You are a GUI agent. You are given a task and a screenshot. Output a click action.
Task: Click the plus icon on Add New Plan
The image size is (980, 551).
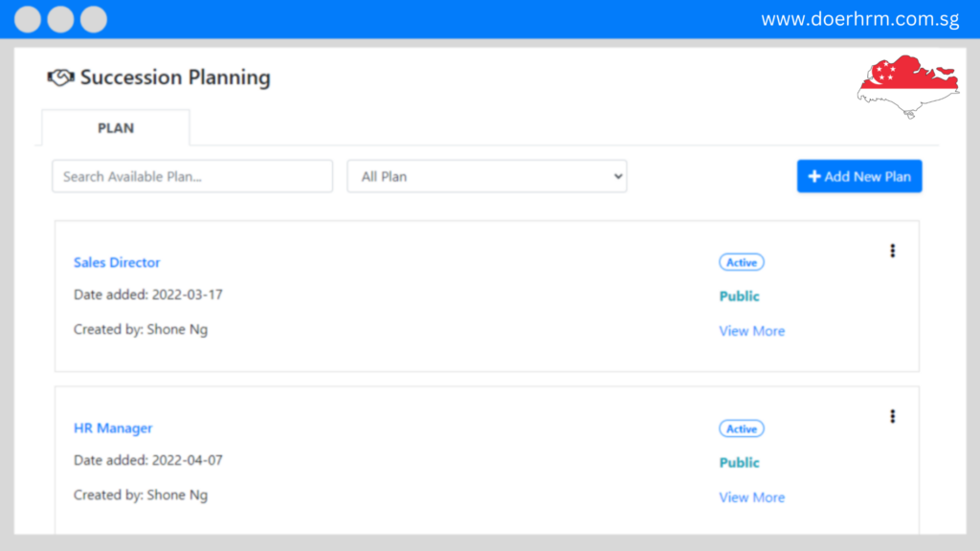pos(813,176)
